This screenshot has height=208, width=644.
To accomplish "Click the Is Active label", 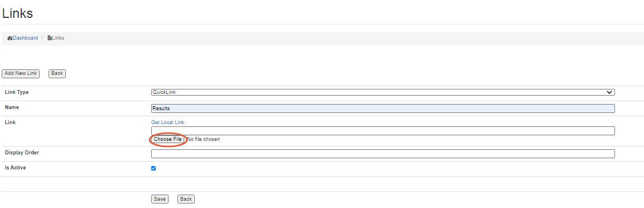I will click(16, 168).
